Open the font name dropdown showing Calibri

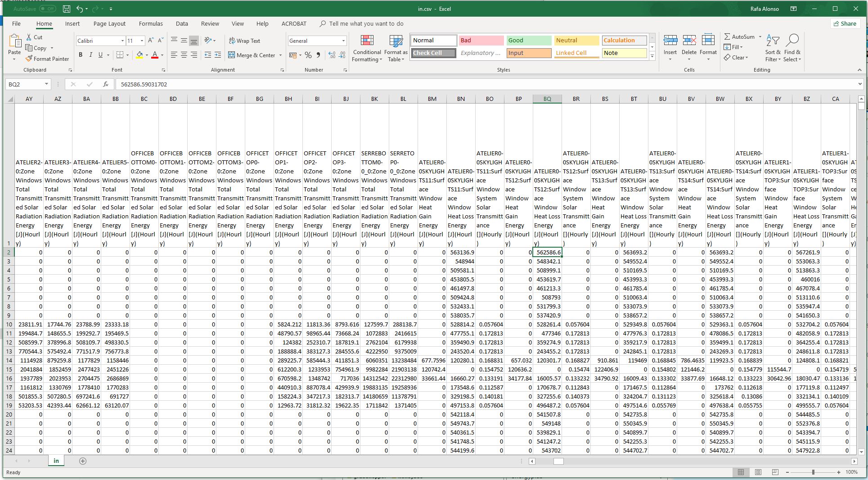(122, 41)
